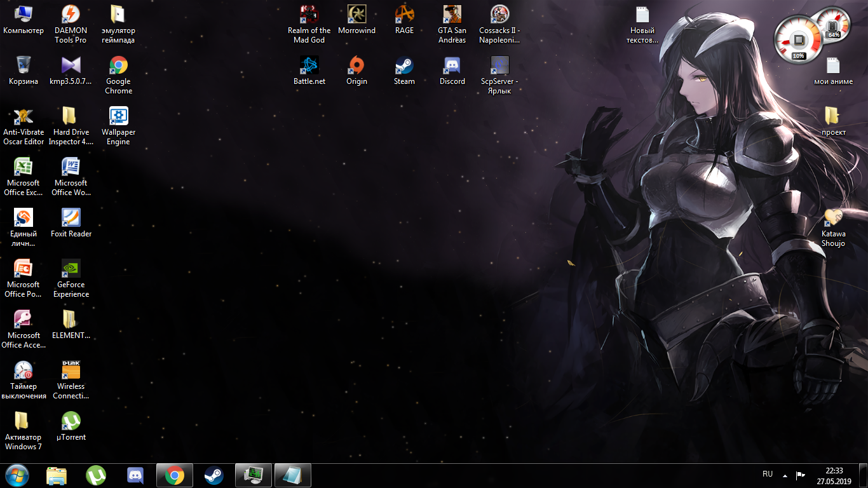Viewport: 868px width, 488px height.
Task: Select the Microsoft Office Excel shortcut
Action: pos(24,177)
